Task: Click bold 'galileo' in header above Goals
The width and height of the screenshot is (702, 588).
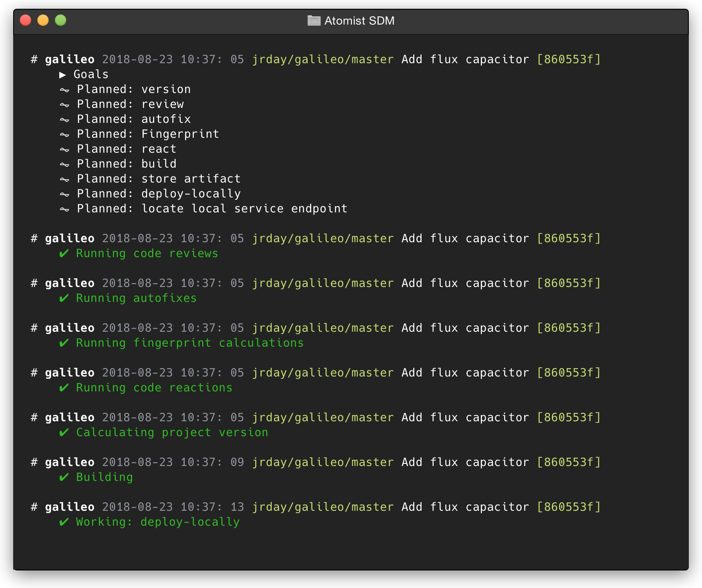Action: tap(70, 59)
